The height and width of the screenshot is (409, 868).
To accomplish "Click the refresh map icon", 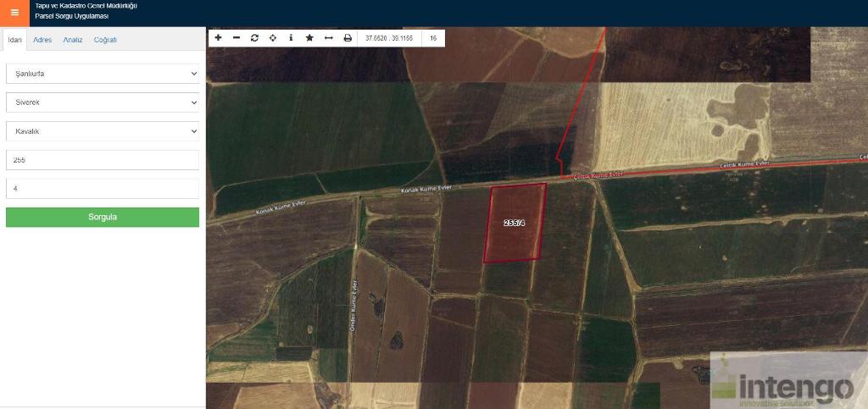I will (254, 38).
